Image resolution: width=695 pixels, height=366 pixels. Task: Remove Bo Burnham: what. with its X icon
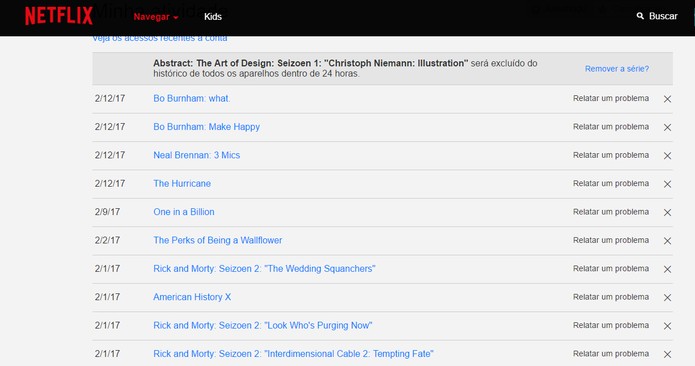tap(667, 99)
